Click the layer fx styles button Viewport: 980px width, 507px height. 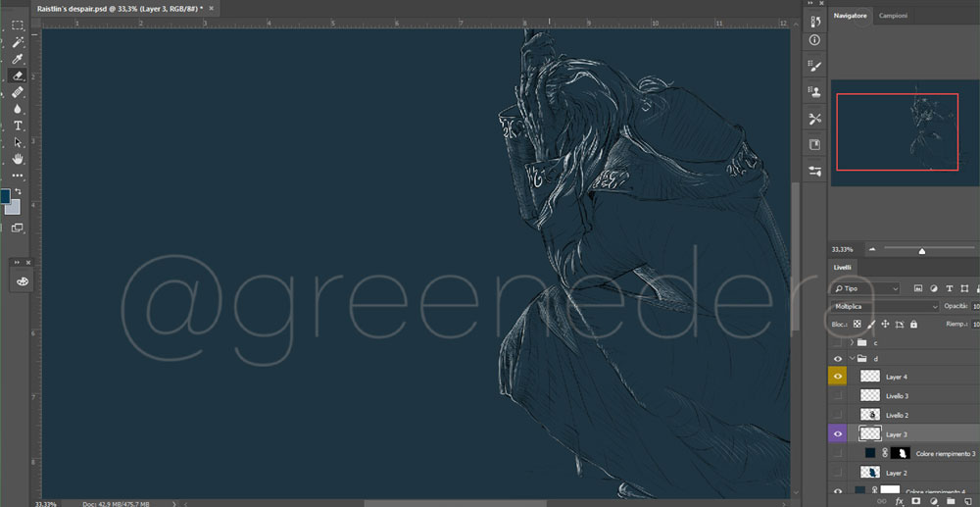[x=899, y=500]
